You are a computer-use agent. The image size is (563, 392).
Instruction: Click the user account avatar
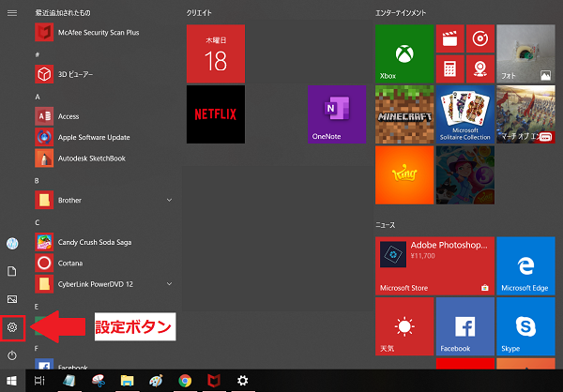tap(12, 244)
